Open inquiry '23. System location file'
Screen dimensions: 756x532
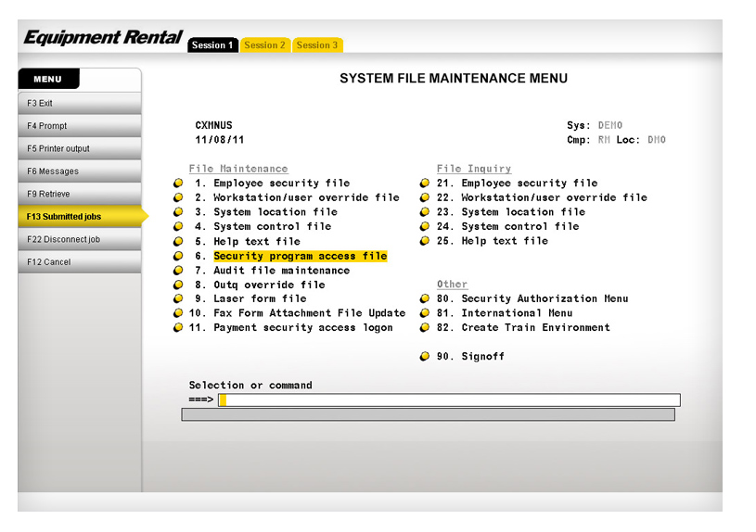(511, 212)
